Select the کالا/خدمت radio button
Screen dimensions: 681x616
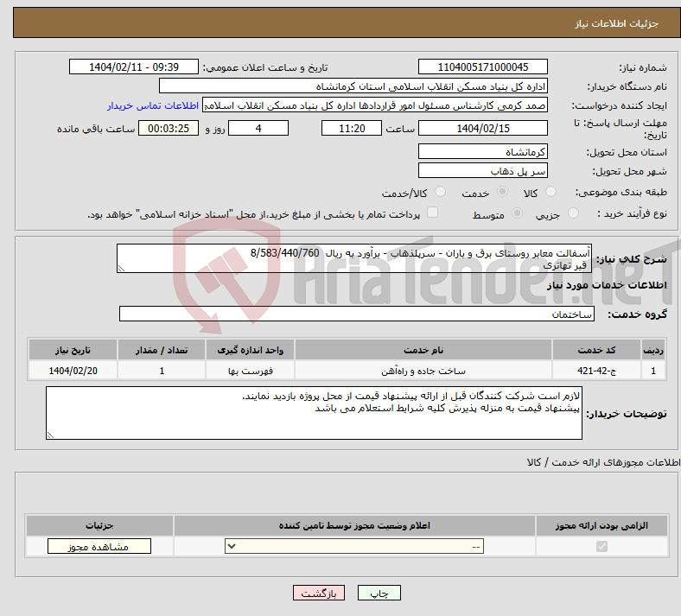pyautogui.click(x=441, y=192)
